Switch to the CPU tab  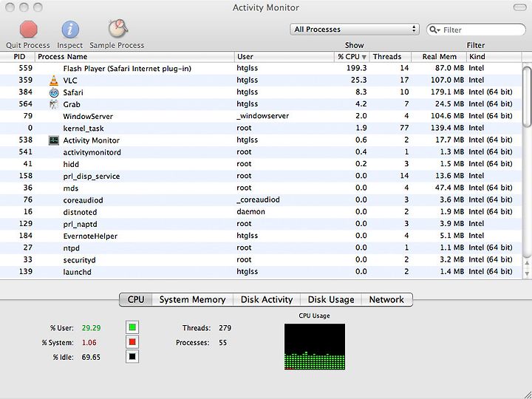click(x=136, y=299)
